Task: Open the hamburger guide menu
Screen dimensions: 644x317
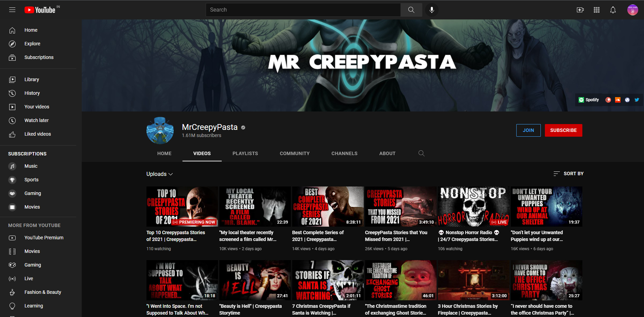Action: (12, 10)
